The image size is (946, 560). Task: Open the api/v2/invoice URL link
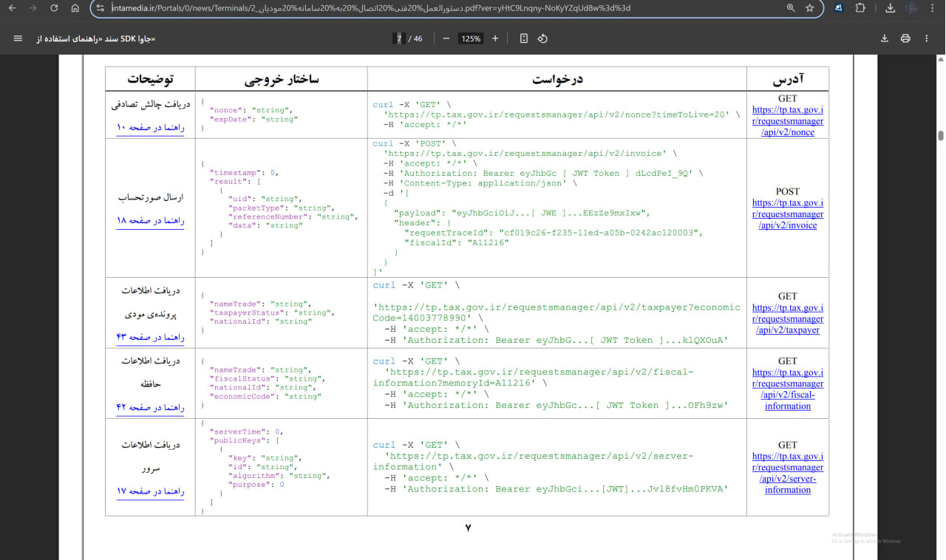click(788, 214)
